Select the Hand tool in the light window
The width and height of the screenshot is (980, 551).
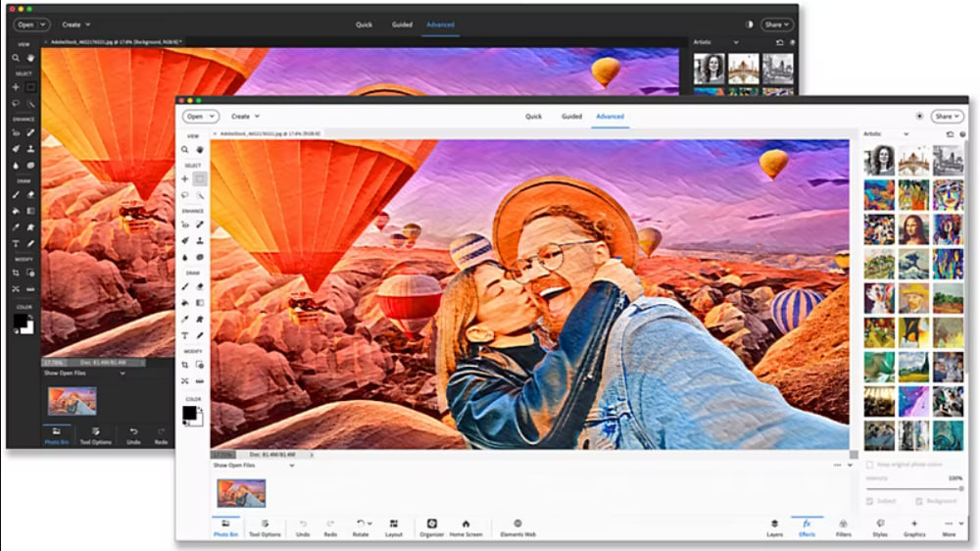click(200, 150)
